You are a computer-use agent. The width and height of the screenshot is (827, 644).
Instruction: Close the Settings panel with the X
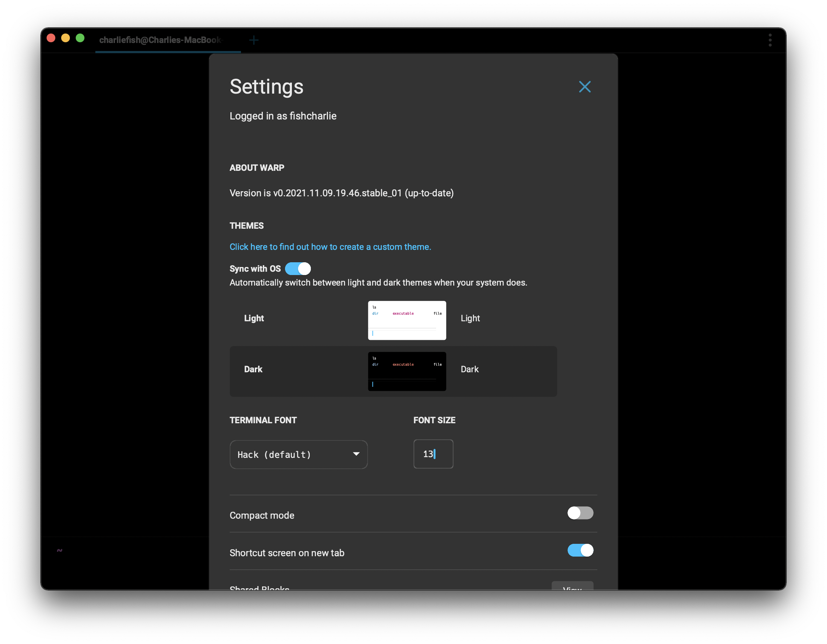click(x=585, y=87)
